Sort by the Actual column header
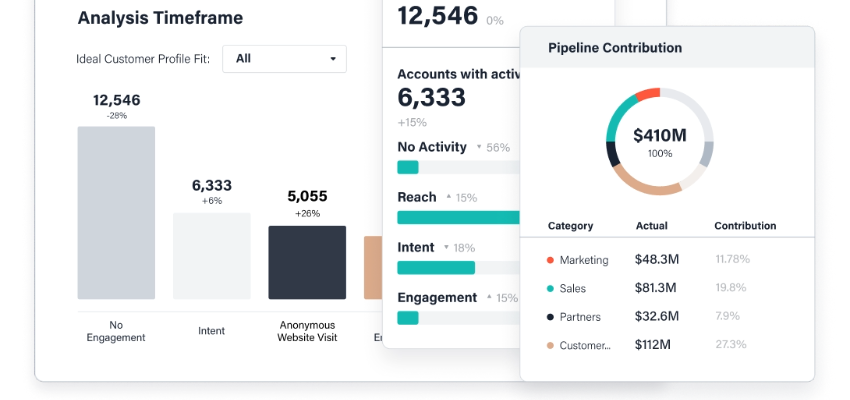Image resolution: width=850 pixels, height=400 pixels. [x=651, y=226]
